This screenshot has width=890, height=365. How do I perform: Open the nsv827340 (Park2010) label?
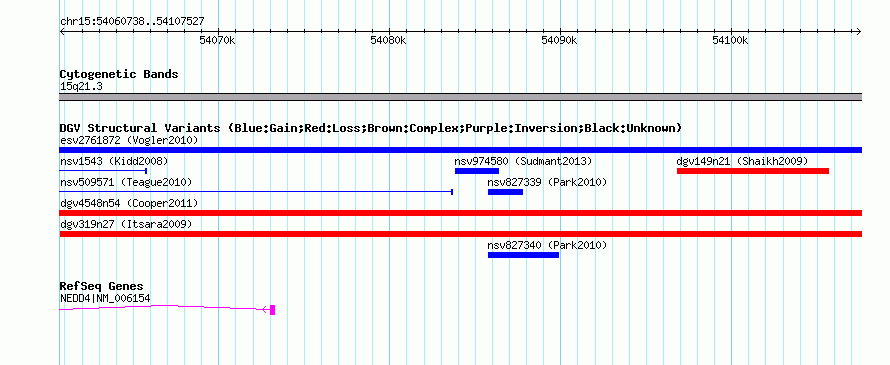[x=547, y=245]
